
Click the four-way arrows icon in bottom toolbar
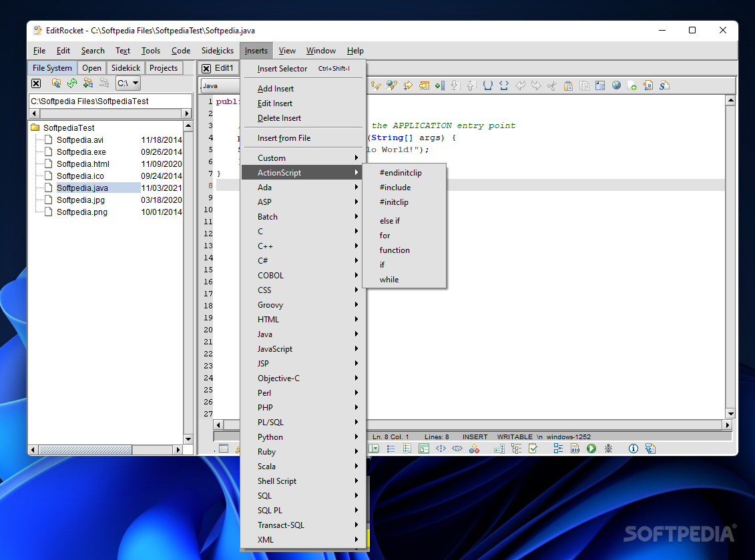click(x=441, y=449)
